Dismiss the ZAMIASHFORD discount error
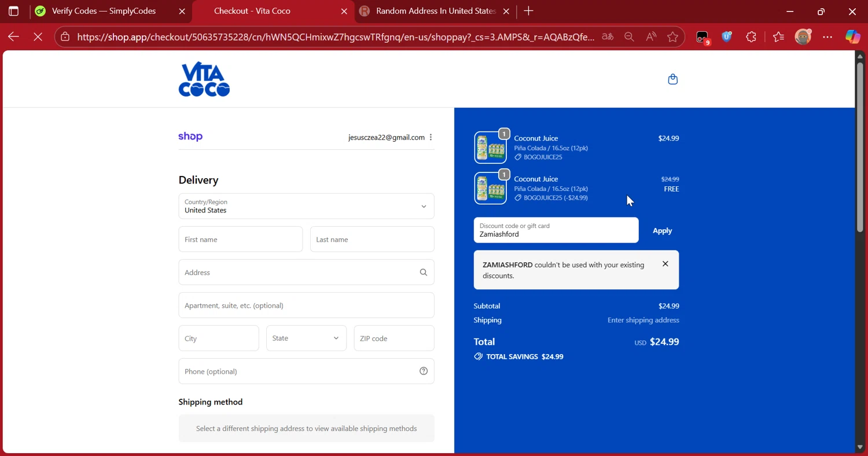The height and width of the screenshot is (456, 868). pos(665,264)
